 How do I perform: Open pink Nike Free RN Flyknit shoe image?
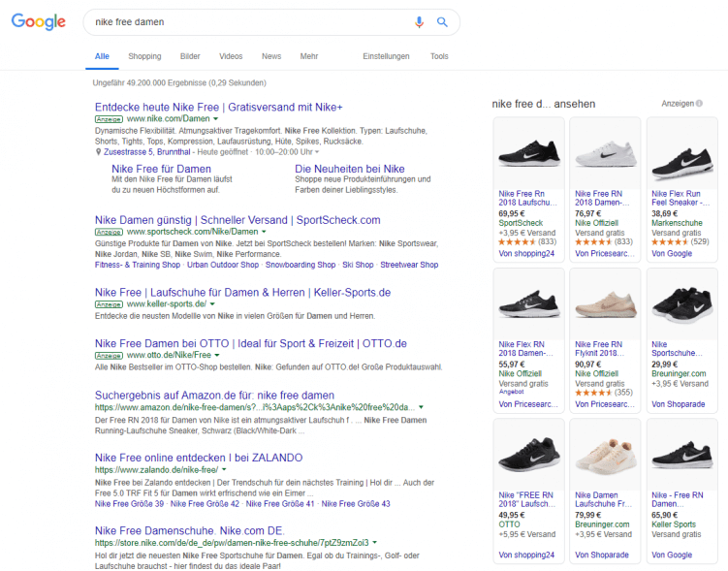pyautogui.click(x=605, y=304)
